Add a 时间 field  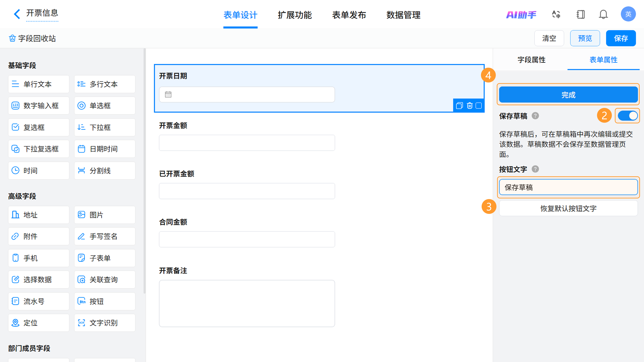click(39, 171)
